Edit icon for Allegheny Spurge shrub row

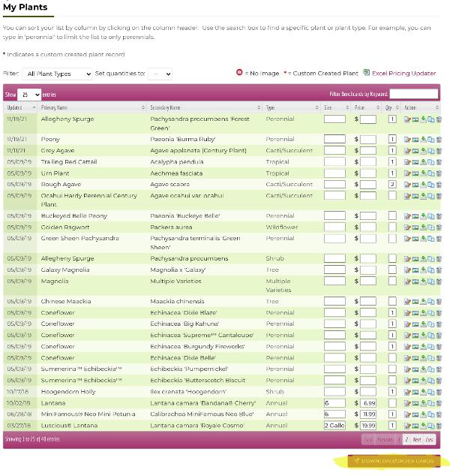point(407,259)
